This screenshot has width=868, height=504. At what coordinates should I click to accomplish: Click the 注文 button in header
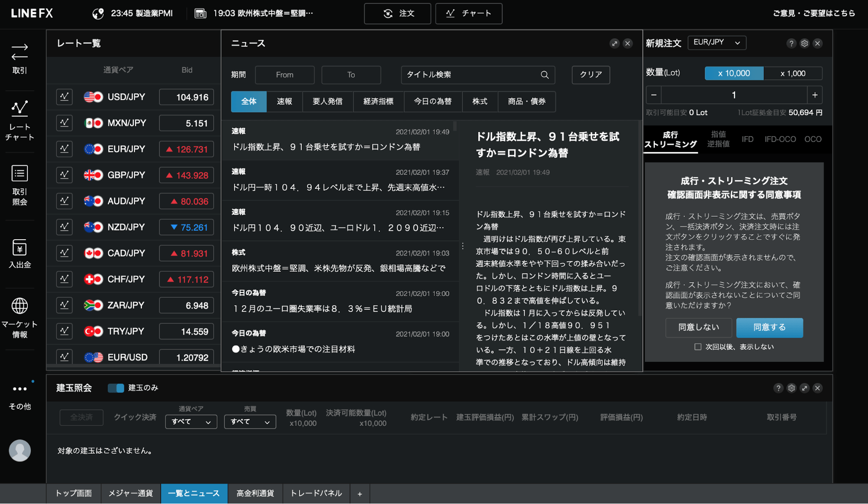click(397, 13)
